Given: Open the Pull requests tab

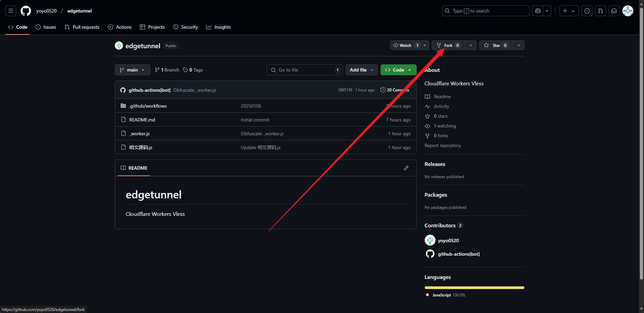Looking at the screenshot, I should pyautogui.click(x=82, y=27).
